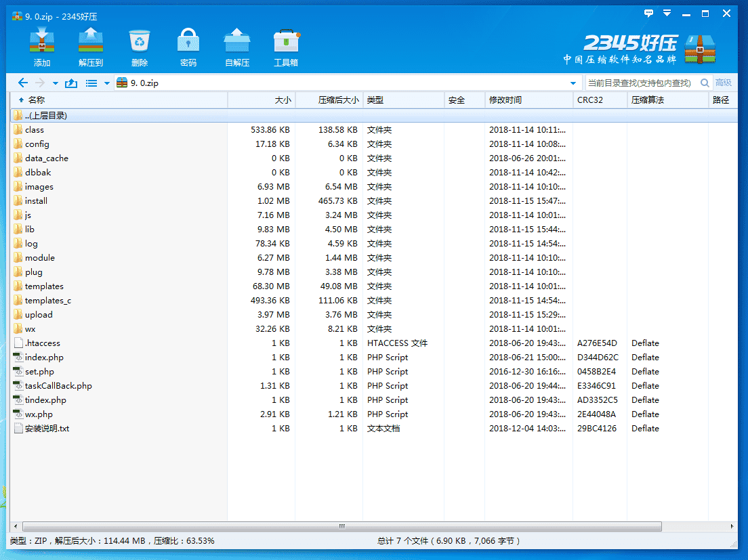
Task: Go back with the left arrow icon
Action: [x=23, y=83]
